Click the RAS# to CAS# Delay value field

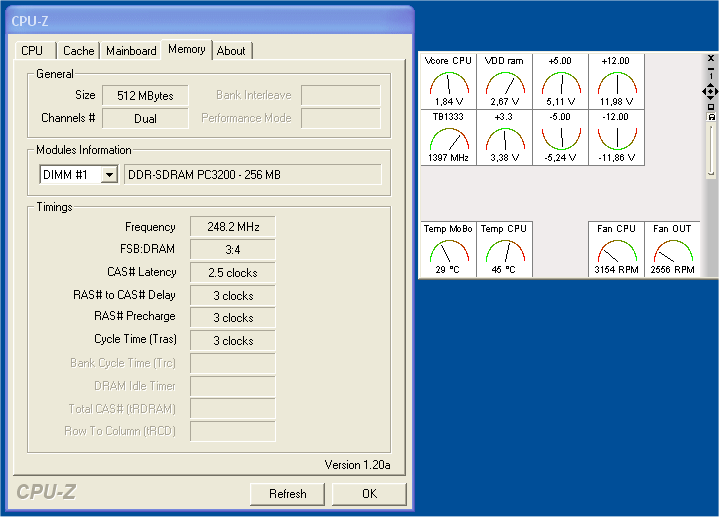click(x=233, y=295)
